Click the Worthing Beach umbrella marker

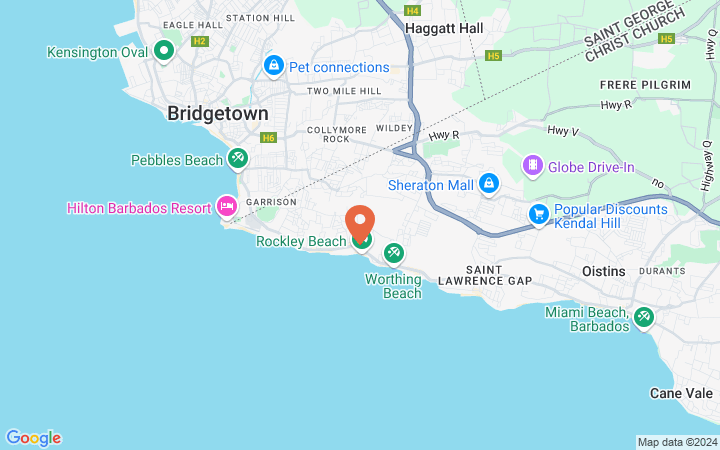tap(394, 253)
